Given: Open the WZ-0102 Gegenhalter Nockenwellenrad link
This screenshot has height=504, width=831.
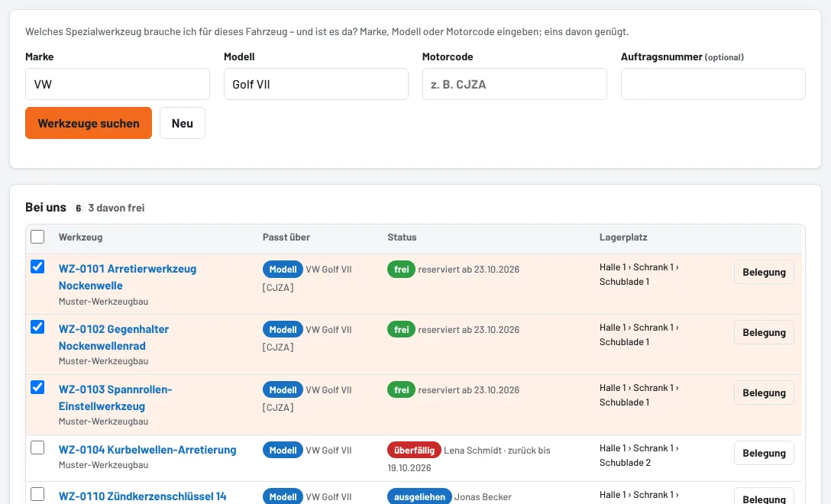Looking at the screenshot, I should (x=113, y=338).
